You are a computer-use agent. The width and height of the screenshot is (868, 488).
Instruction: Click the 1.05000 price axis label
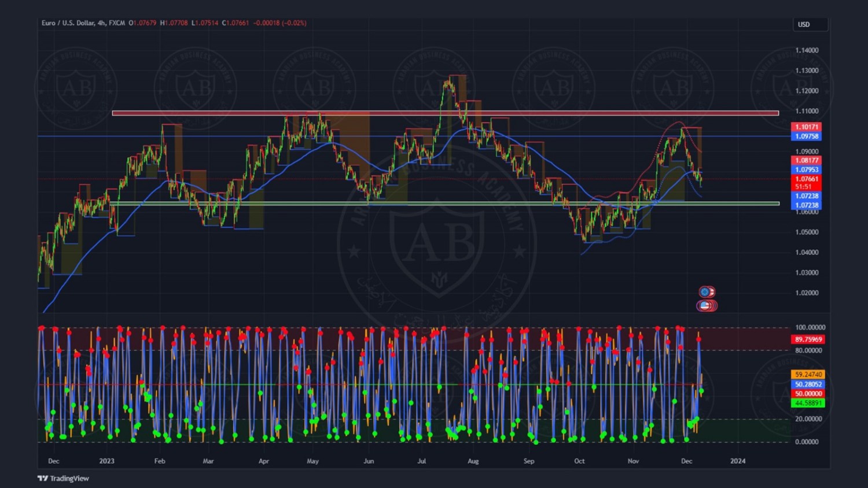click(x=807, y=232)
